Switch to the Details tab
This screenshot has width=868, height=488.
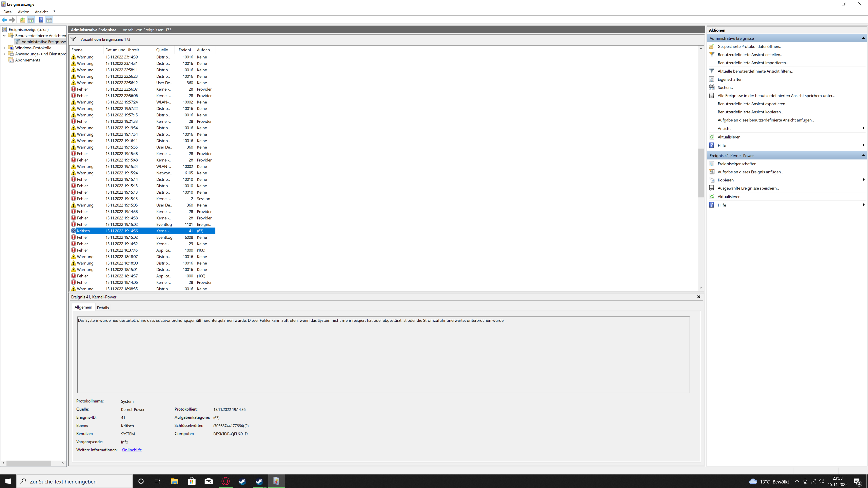pos(103,307)
